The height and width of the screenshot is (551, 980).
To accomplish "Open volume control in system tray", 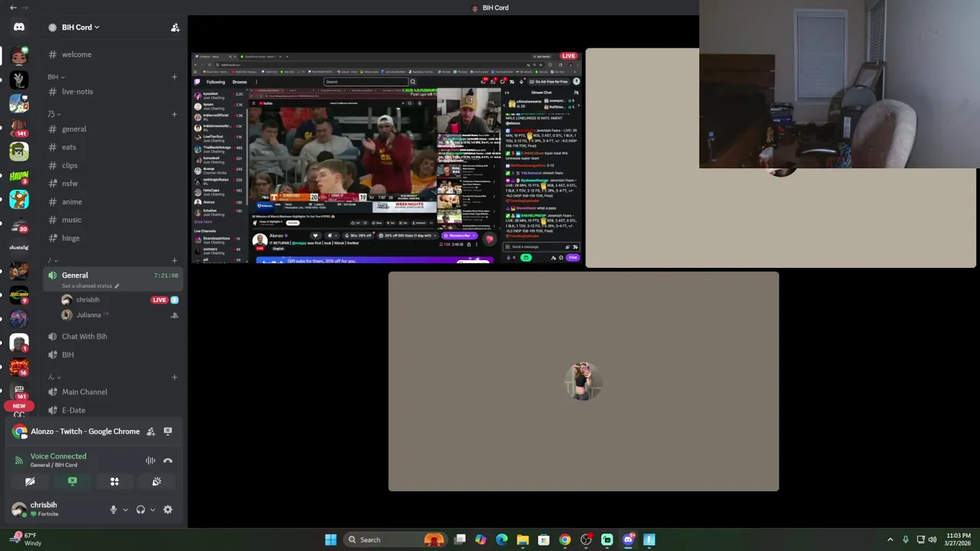I will tap(933, 540).
